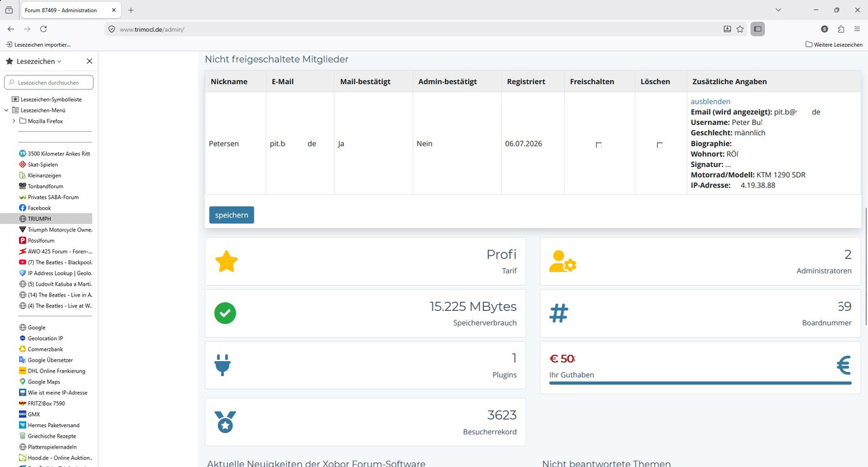Open the Lesezeichen sidebar dropdown
Viewport: 868px width, 467px height.
39,61
